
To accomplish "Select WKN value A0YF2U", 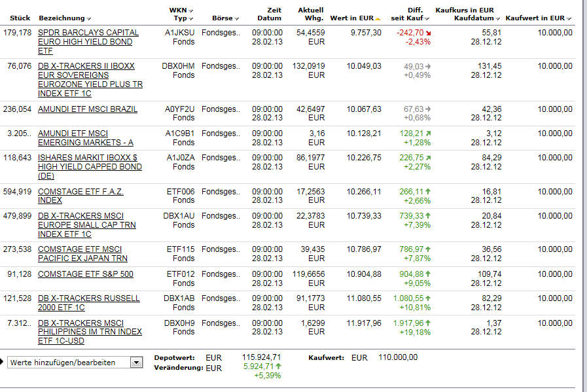I will [x=180, y=109].
